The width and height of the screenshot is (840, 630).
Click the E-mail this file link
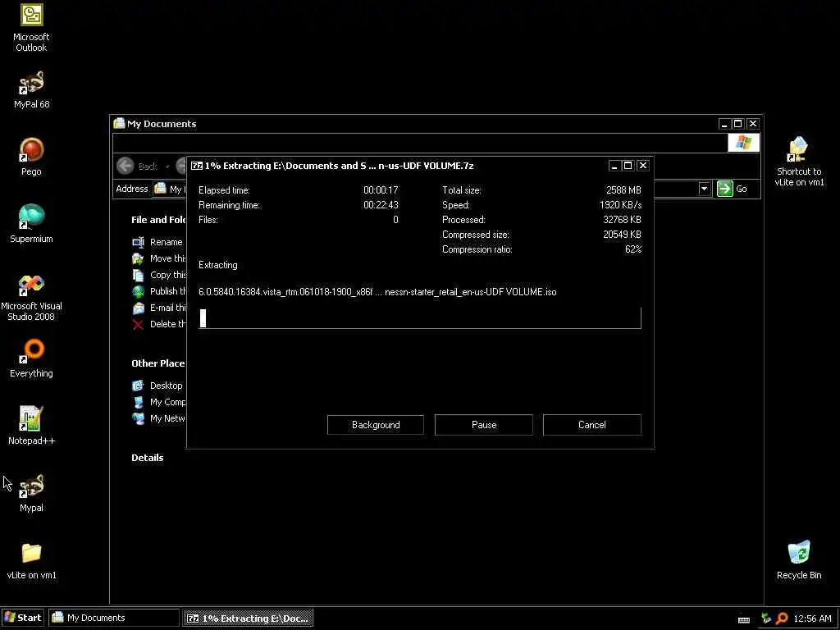[x=159, y=308]
